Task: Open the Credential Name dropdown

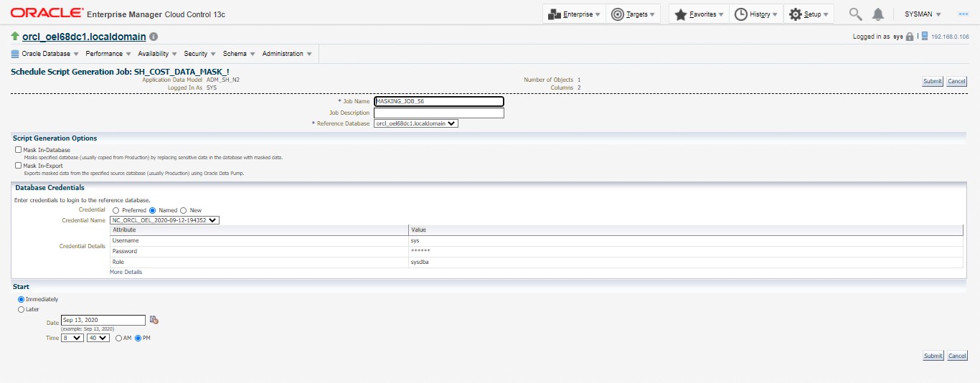Action: (164, 220)
